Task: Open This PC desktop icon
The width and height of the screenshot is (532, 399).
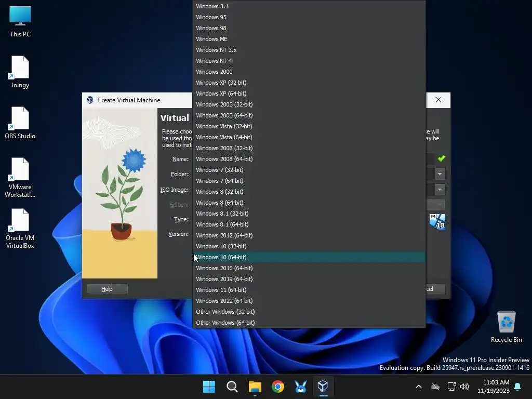Action: [x=20, y=21]
